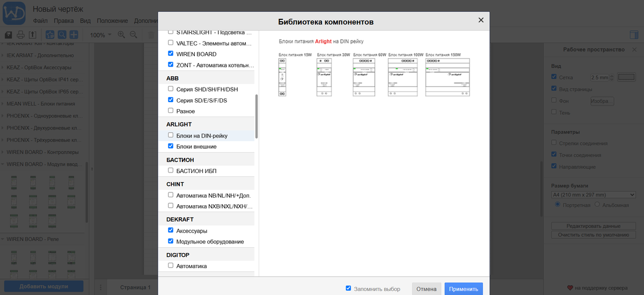Viewport: 644px width, 295px height.
Task: Click the export upload arrow icon
Action: click(32, 35)
